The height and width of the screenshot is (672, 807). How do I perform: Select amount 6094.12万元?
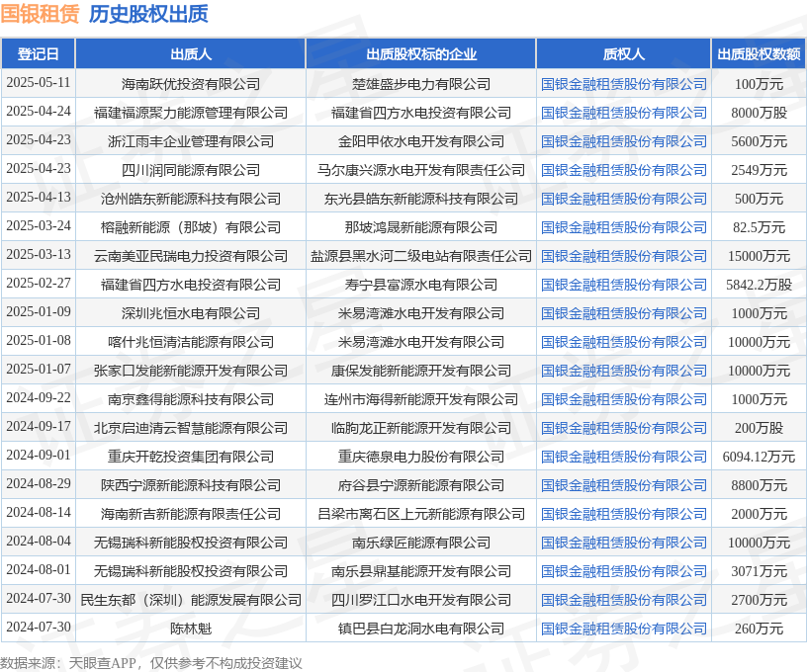point(759,457)
